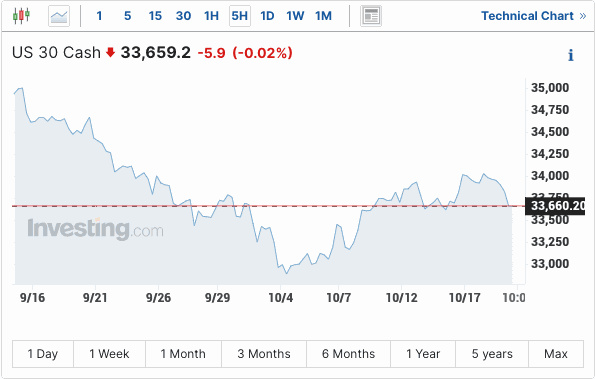Click the 34,250 axis label
Screen dimensions: 595x379
(x=550, y=154)
